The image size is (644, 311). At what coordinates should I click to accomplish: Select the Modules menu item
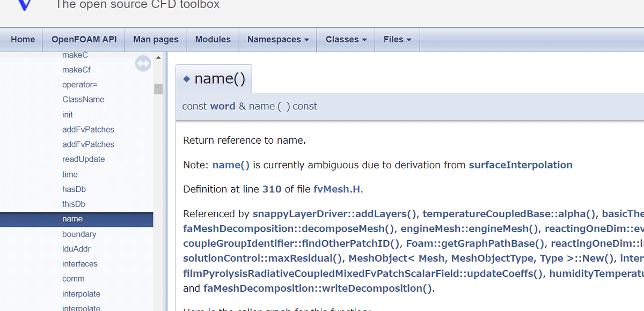tap(213, 40)
